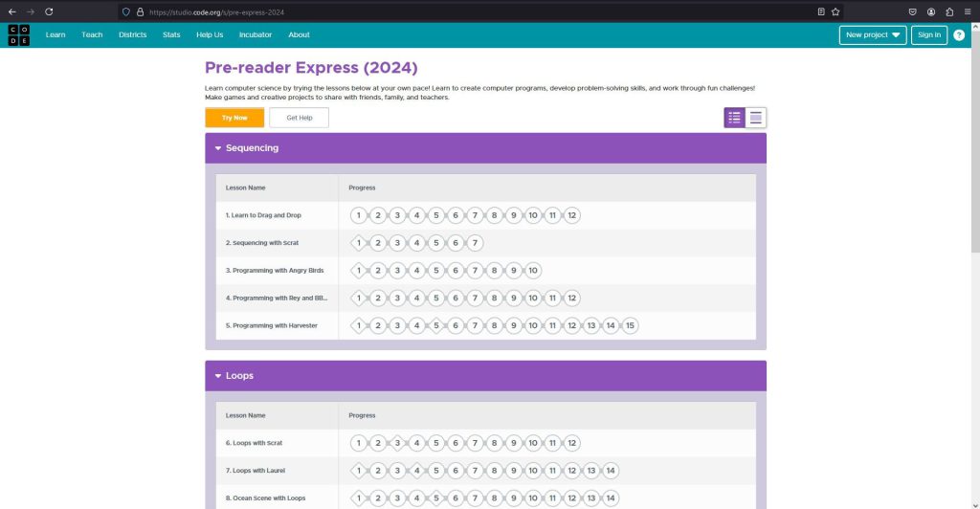The image size is (980, 509).
Task: Open the Firefox account icon
Action: 931,11
